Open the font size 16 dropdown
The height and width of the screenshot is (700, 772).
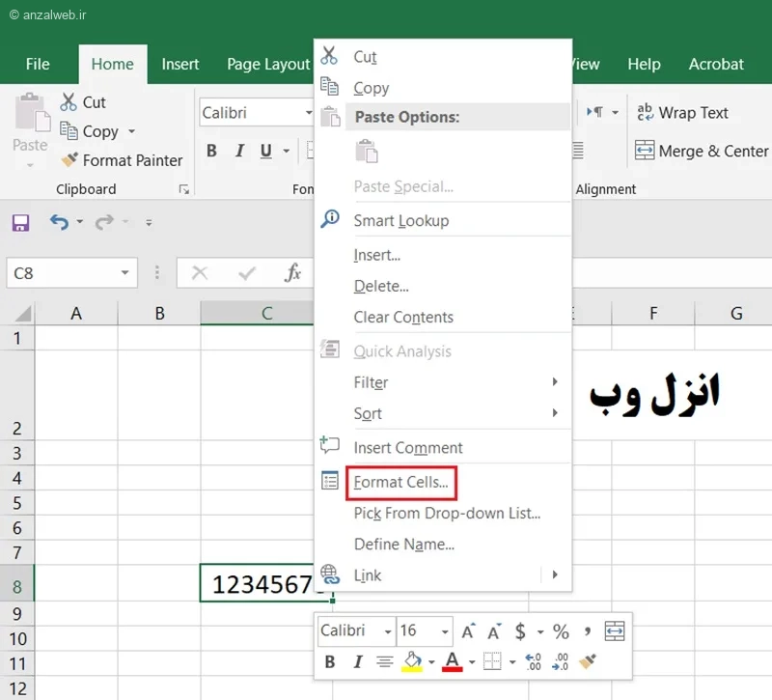445,632
